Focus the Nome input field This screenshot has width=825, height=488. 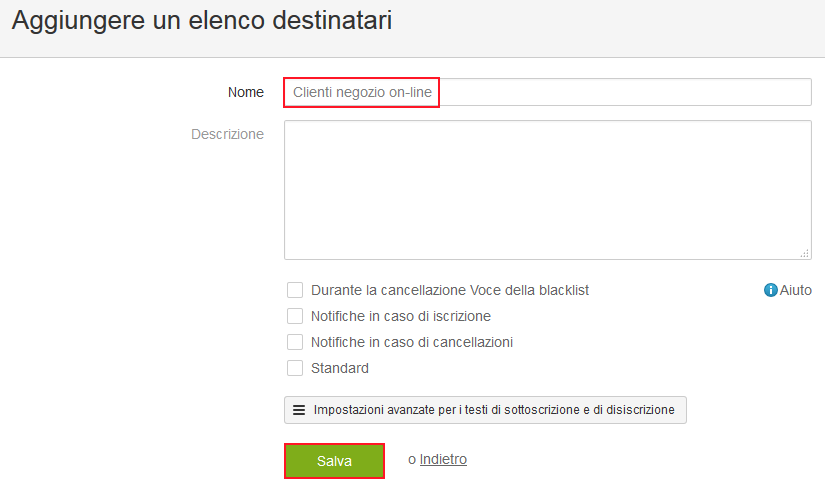[548, 92]
